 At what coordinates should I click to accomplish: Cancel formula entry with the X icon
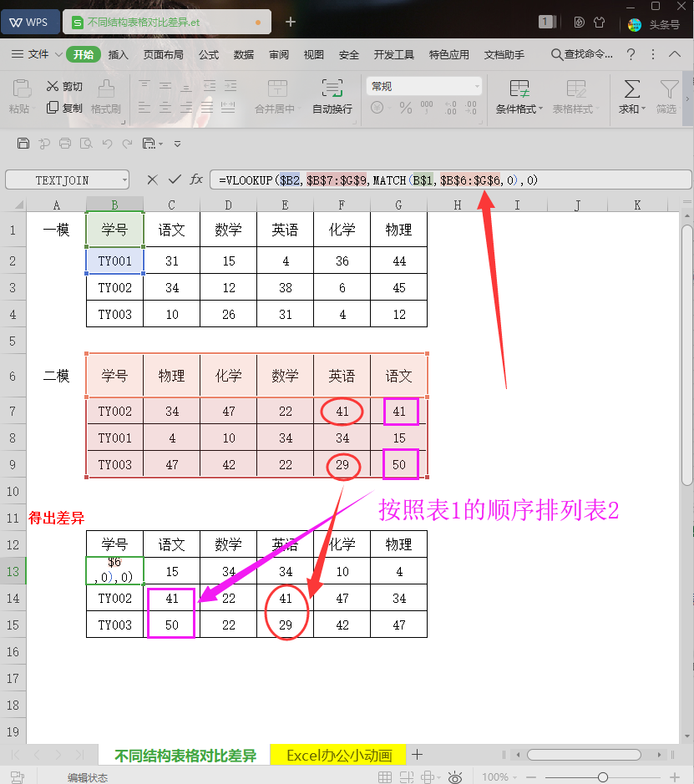click(x=153, y=180)
